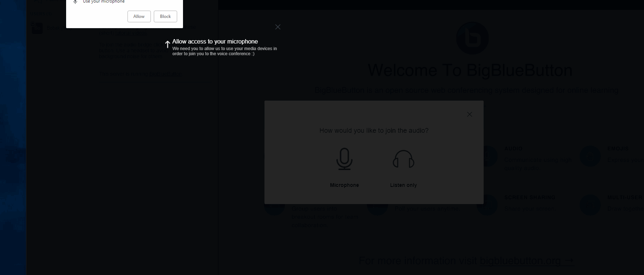Click the 'EMOJIS' heading on slide
The height and width of the screenshot is (275, 644).
coord(618,149)
